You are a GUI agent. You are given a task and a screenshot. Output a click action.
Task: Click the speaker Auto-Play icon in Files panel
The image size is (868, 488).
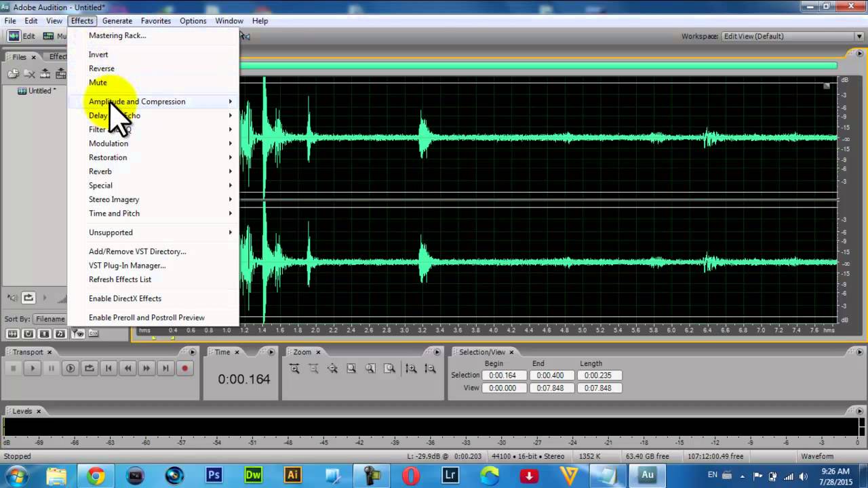12,298
